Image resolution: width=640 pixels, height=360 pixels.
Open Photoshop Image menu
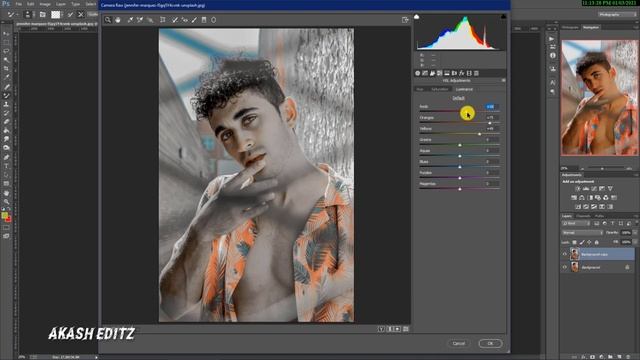[45, 4]
